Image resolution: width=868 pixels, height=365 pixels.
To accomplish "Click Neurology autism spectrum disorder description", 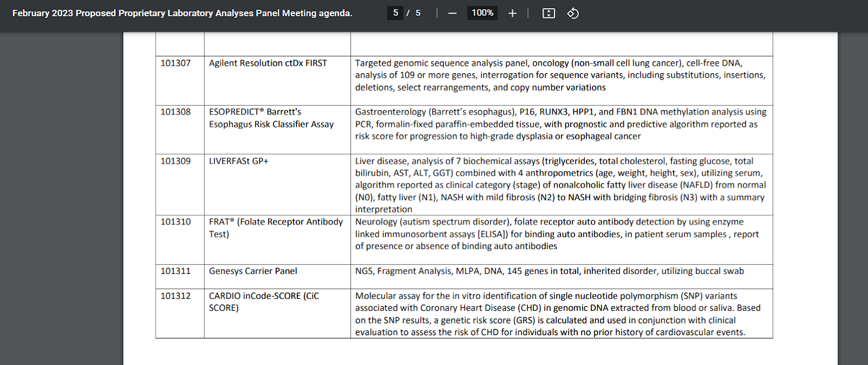I will click(x=557, y=234).
